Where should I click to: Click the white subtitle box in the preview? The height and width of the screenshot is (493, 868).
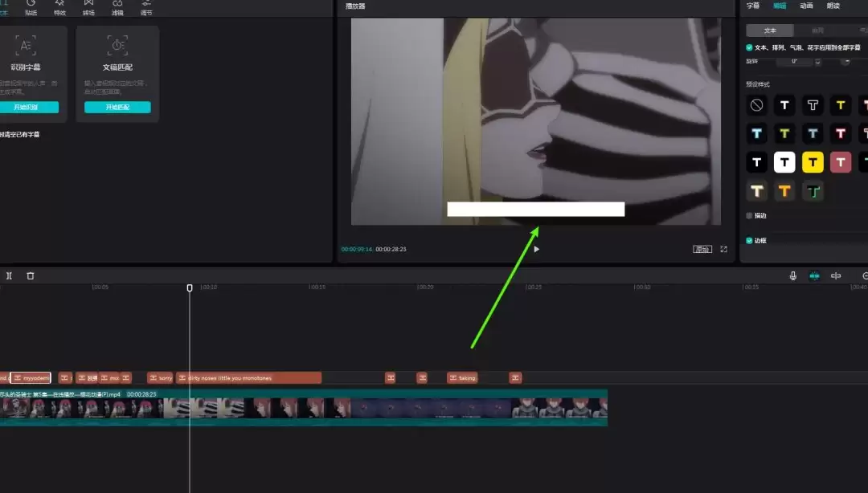click(536, 209)
